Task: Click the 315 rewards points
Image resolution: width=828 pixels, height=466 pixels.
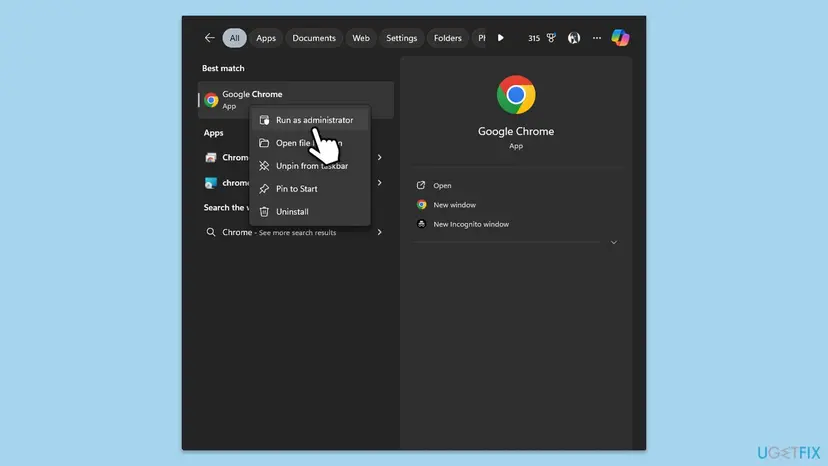Action: pyautogui.click(x=534, y=39)
